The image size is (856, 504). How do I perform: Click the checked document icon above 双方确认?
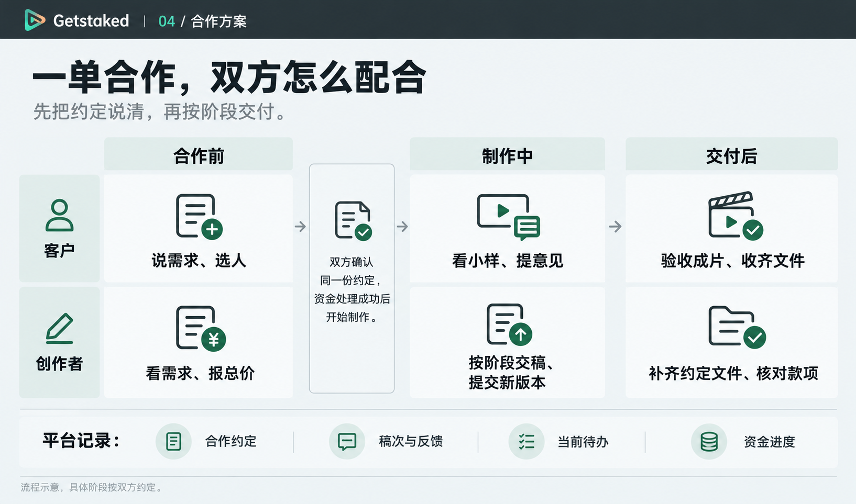[353, 221]
